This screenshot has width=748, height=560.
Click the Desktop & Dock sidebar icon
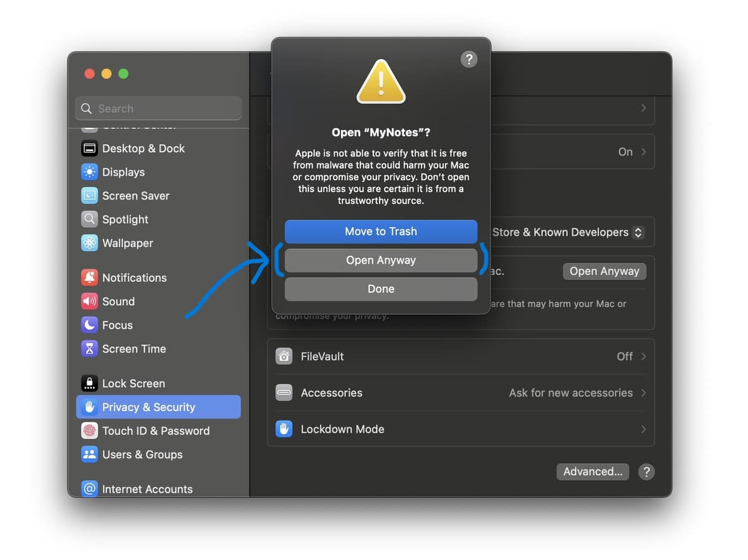pos(90,148)
